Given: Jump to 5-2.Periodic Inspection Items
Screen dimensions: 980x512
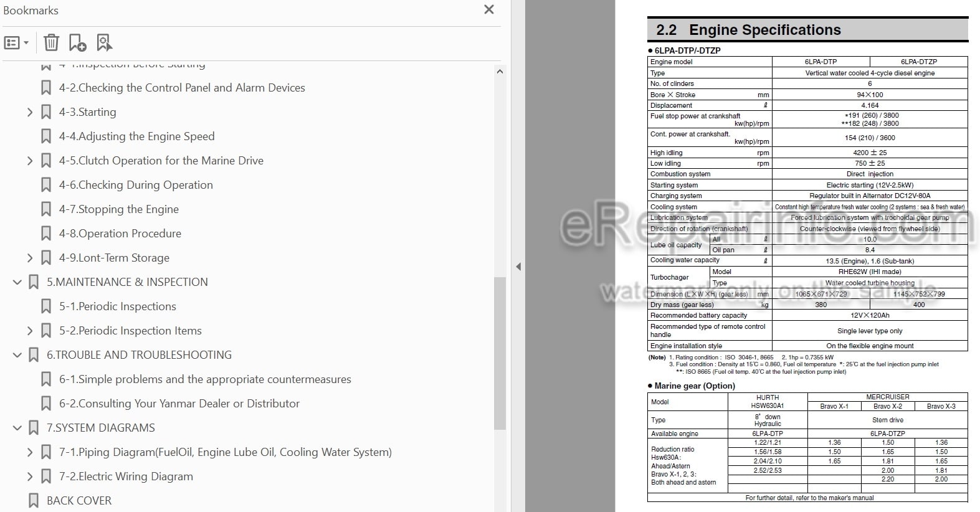Looking at the screenshot, I should [130, 331].
